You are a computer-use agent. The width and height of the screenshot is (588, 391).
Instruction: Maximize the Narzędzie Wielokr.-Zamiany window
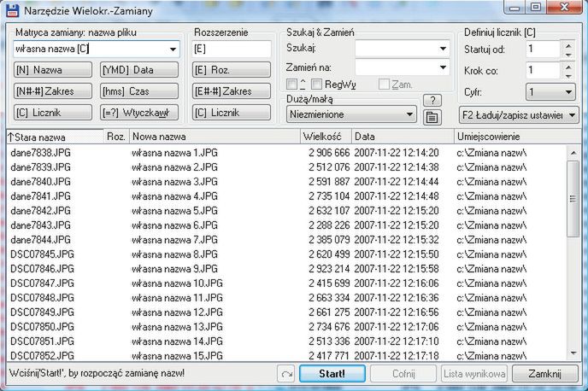536,7
